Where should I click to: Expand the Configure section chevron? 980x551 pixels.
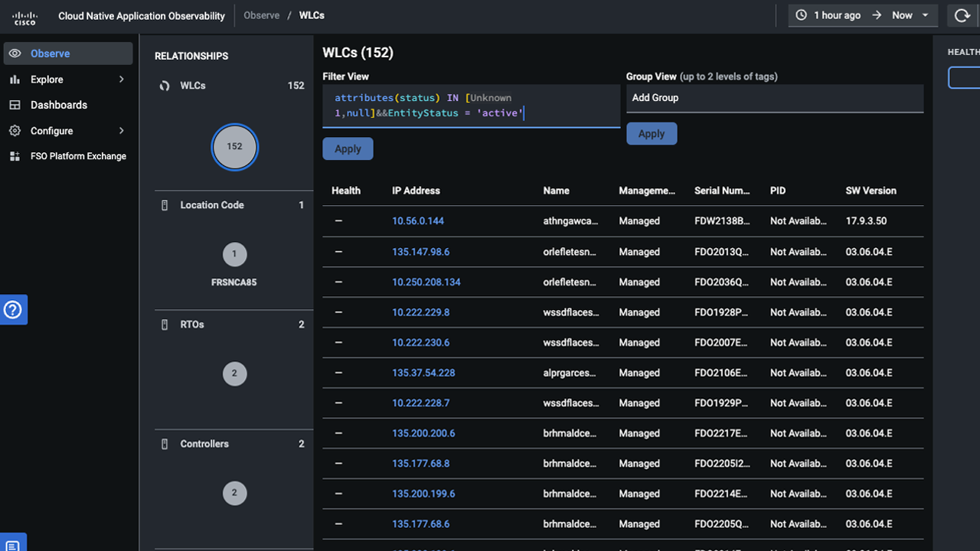pos(121,130)
